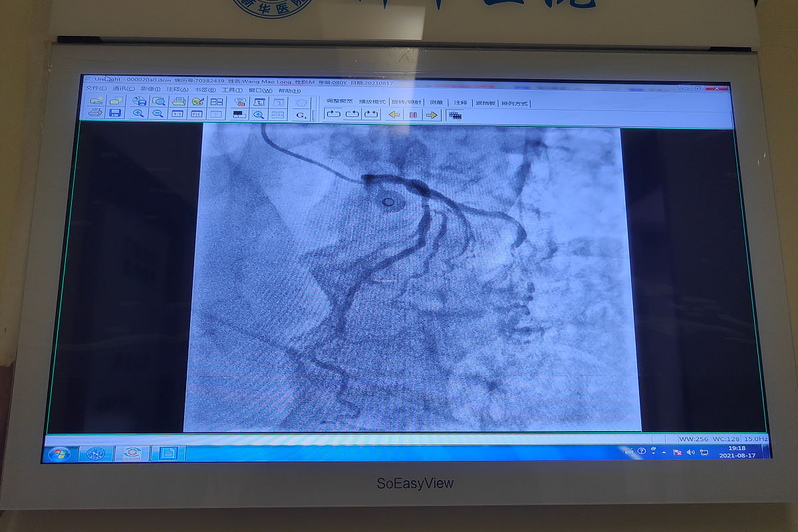The width and height of the screenshot is (798, 532).
Task: Open the 帮助(H) menu
Action: coord(289,90)
